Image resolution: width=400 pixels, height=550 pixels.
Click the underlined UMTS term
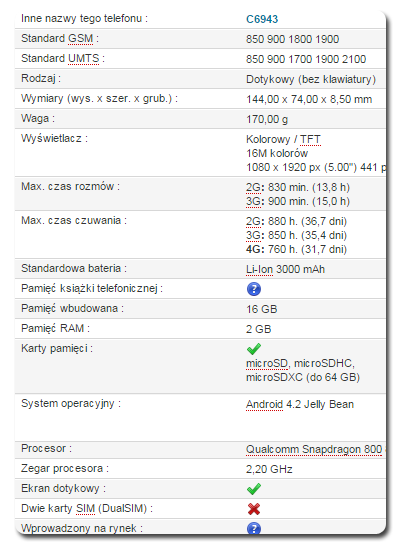tap(84, 58)
